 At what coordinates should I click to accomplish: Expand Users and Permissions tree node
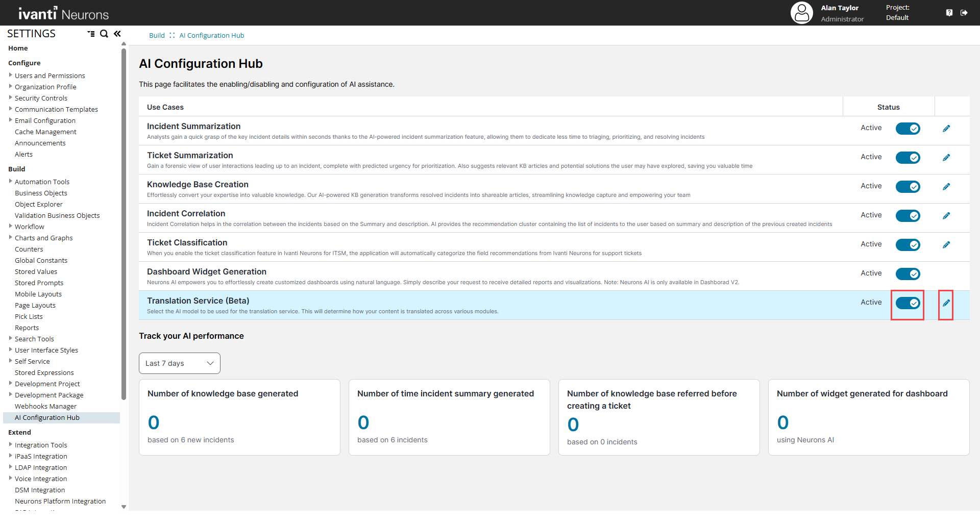pos(10,75)
